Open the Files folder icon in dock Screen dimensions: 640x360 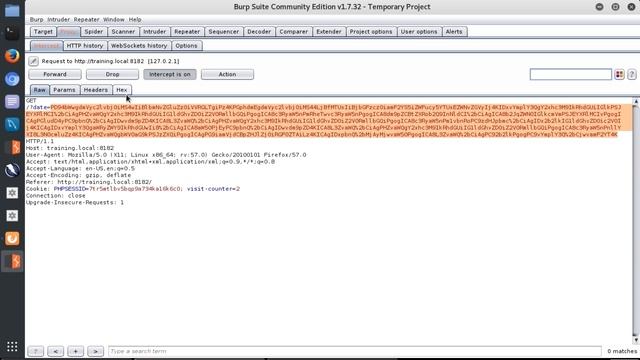pyautogui.click(x=12, y=10)
